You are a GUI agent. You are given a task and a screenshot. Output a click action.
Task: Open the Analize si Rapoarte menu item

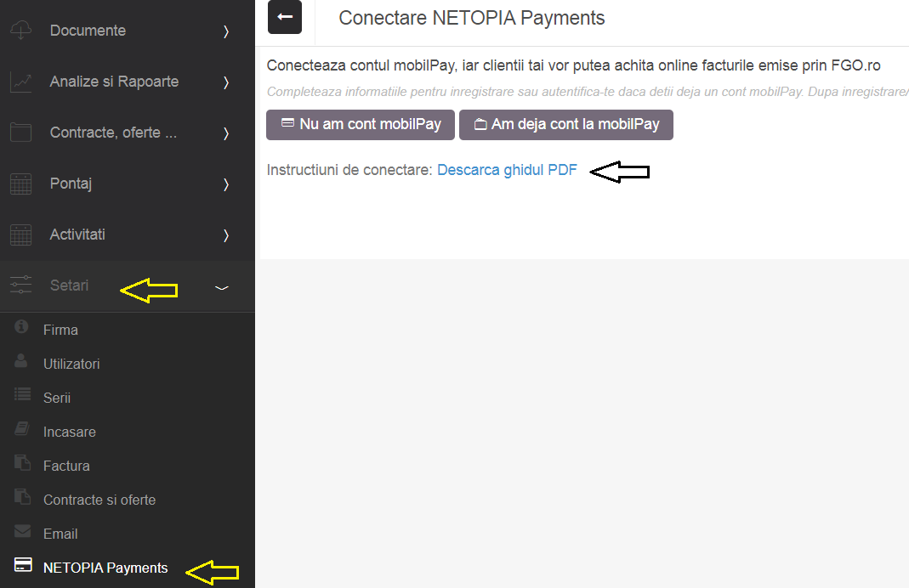pos(114,81)
